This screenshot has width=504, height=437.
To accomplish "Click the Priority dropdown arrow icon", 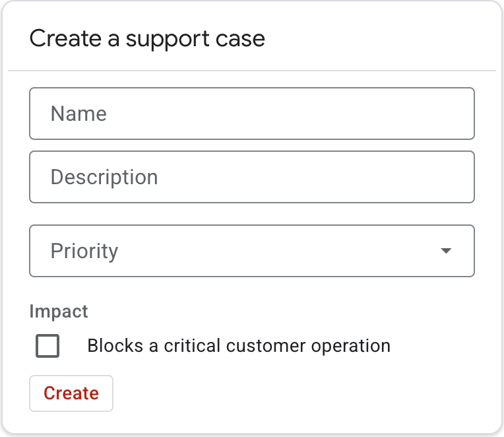I will click(446, 251).
